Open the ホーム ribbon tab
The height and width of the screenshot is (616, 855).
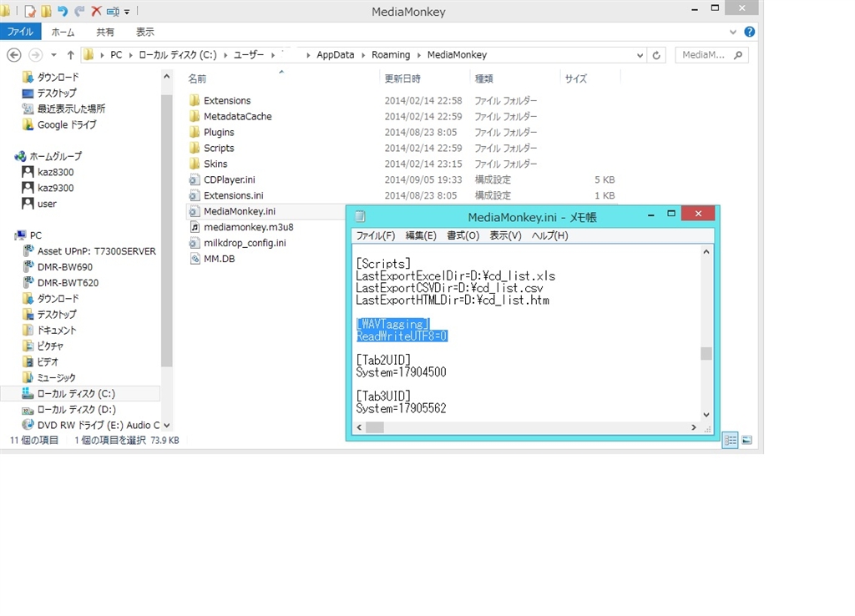coord(63,33)
